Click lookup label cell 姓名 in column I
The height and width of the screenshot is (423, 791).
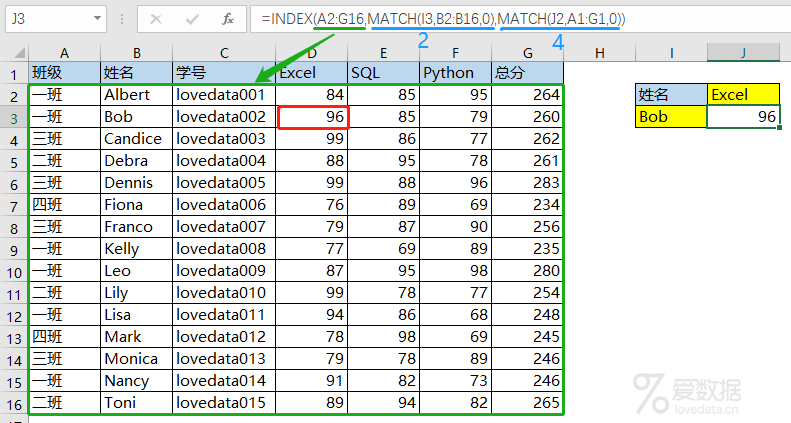coord(671,95)
